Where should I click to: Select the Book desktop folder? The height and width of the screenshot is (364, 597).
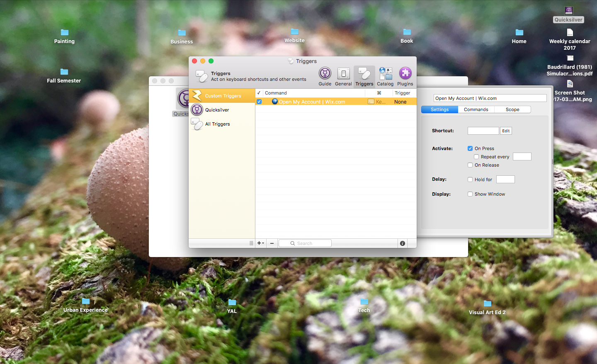pyautogui.click(x=407, y=36)
